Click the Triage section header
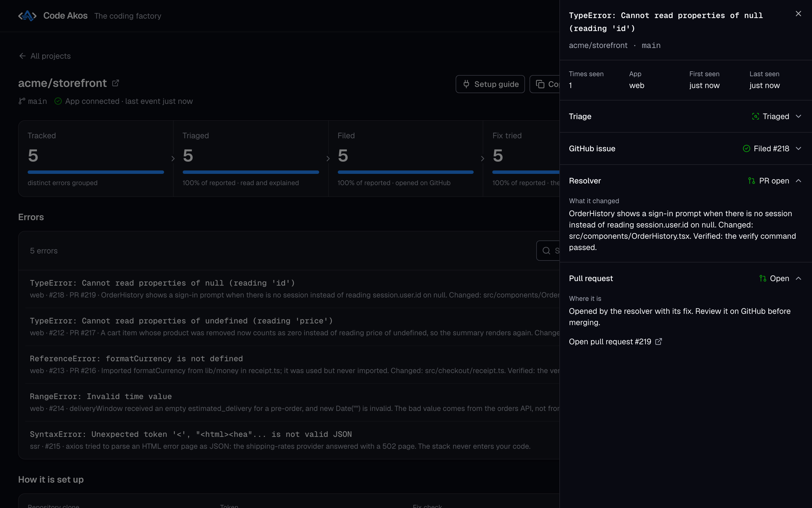Viewport: 812px width, 508px height. click(685, 116)
